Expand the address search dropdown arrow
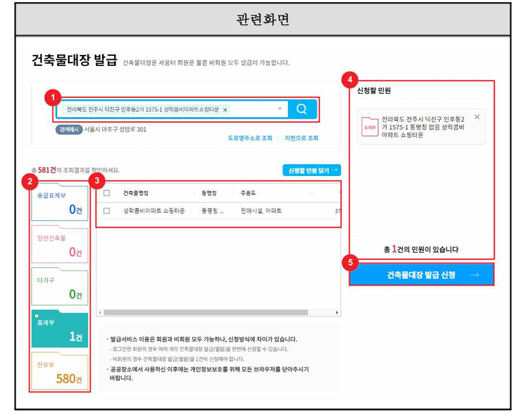The height and width of the screenshot is (420, 532). [x=279, y=109]
